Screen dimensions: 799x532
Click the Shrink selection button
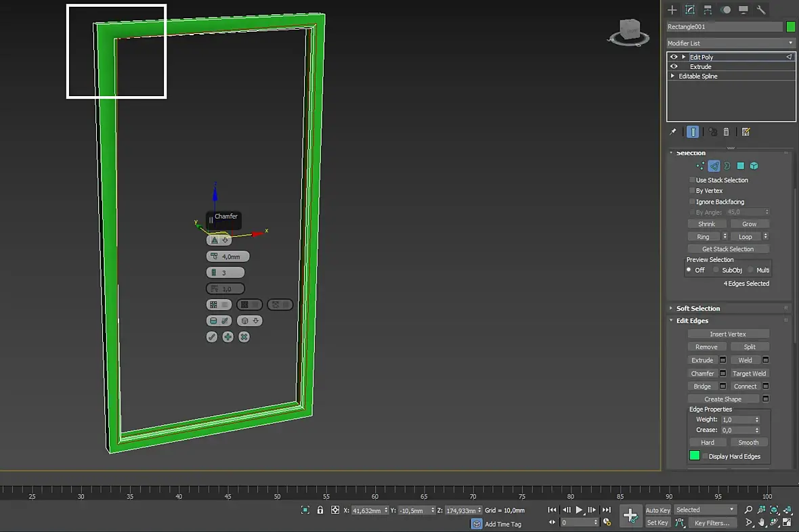[x=706, y=224]
